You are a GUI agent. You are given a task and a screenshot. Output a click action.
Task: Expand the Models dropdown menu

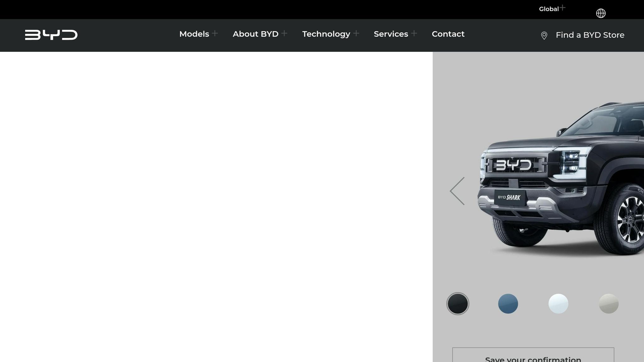[194, 34]
